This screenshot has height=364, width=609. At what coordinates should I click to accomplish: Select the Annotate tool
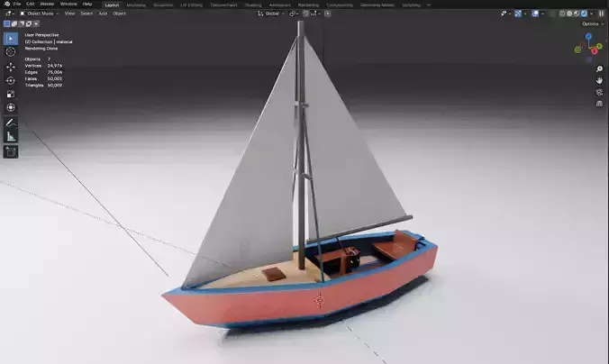[11, 123]
